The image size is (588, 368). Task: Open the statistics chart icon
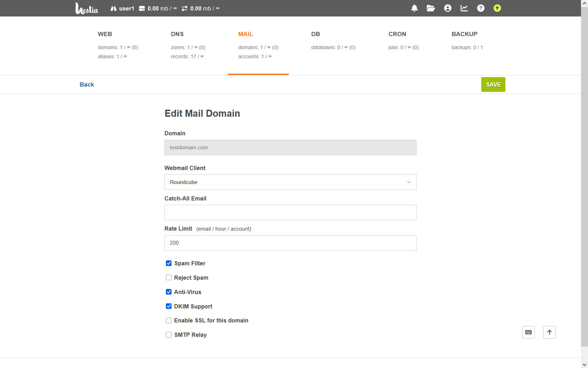tap(464, 8)
